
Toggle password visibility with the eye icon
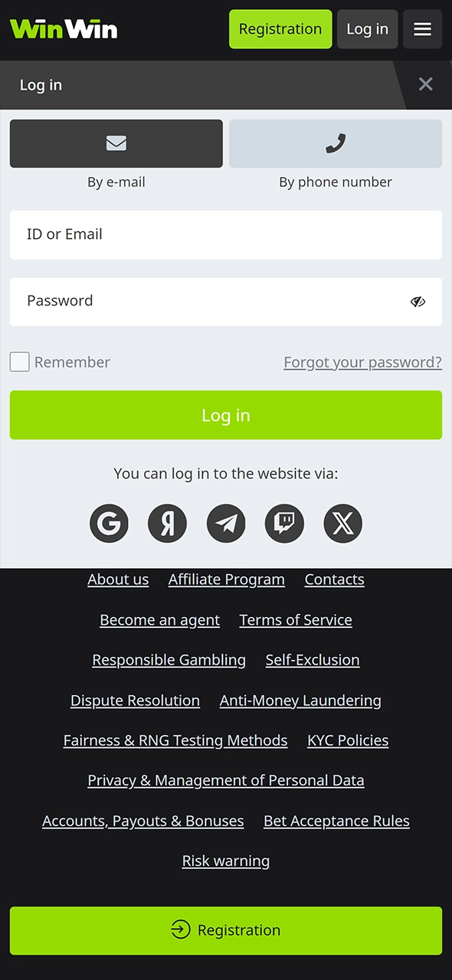418,302
